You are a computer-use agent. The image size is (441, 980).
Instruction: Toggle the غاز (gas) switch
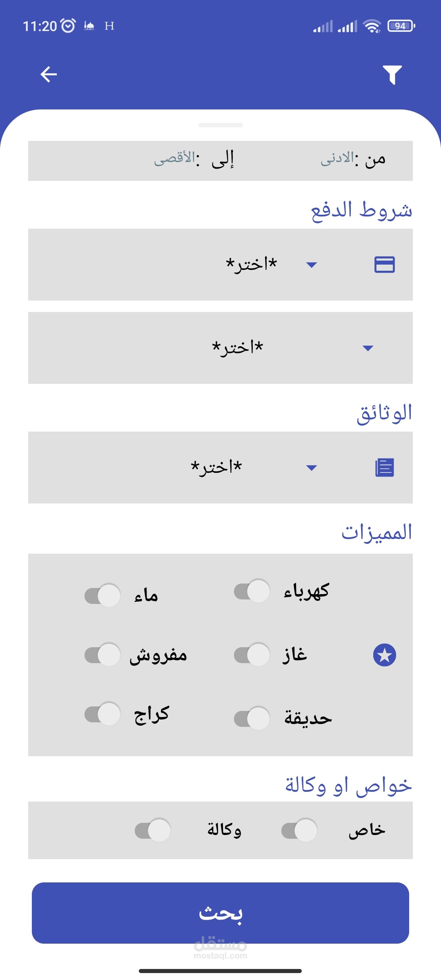[252, 655]
